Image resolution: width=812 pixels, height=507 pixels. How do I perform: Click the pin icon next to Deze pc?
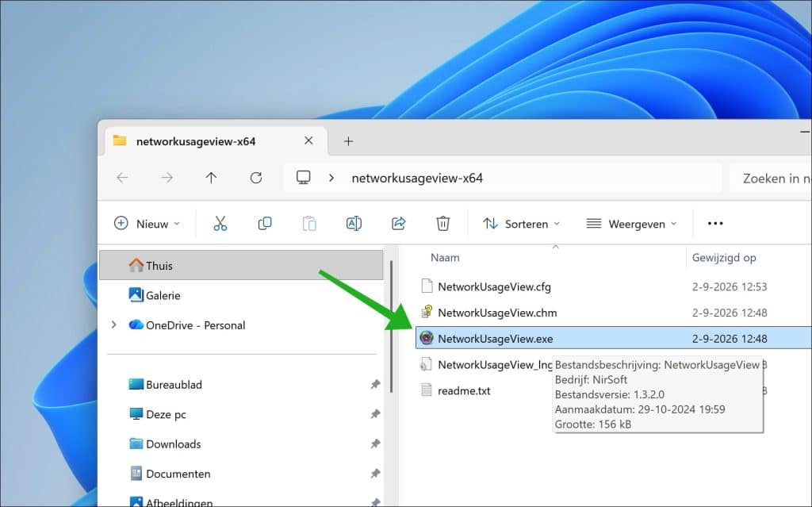[x=375, y=413]
